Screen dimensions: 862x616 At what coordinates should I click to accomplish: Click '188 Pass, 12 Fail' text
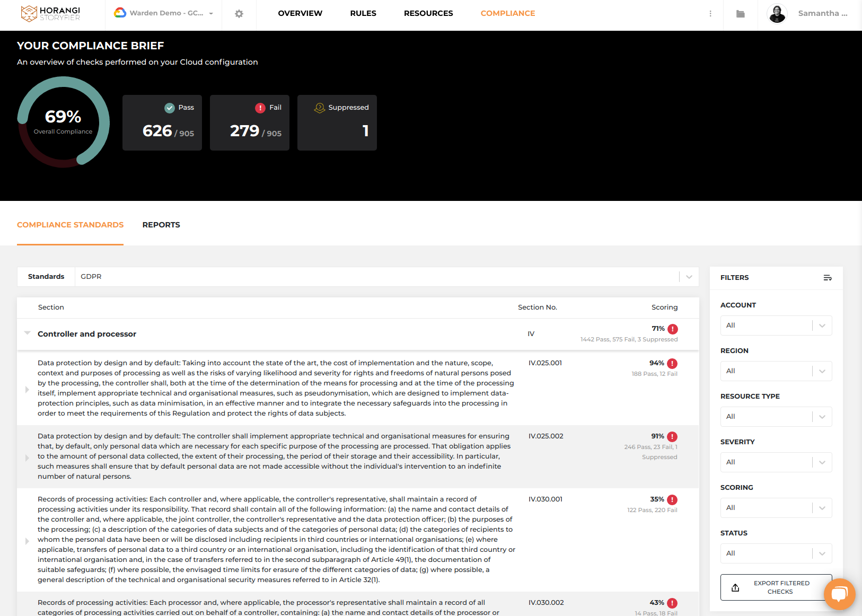[654, 374]
